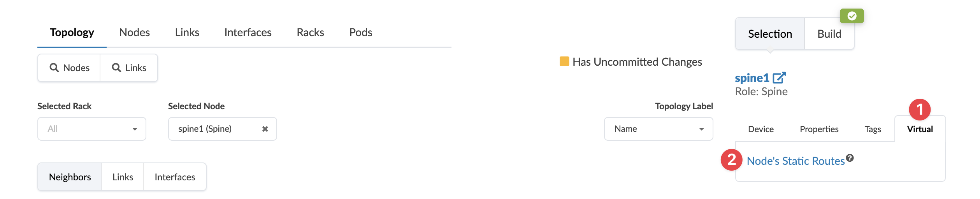Click the green checkmark badge on Build

[x=852, y=16]
